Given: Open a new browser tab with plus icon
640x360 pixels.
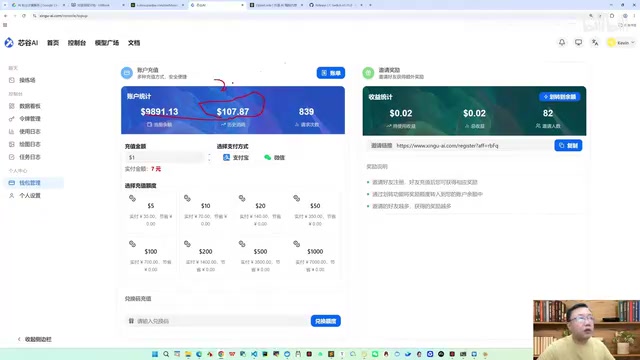Looking at the screenshot, I should pyautogui.click(x=370, y=5).
